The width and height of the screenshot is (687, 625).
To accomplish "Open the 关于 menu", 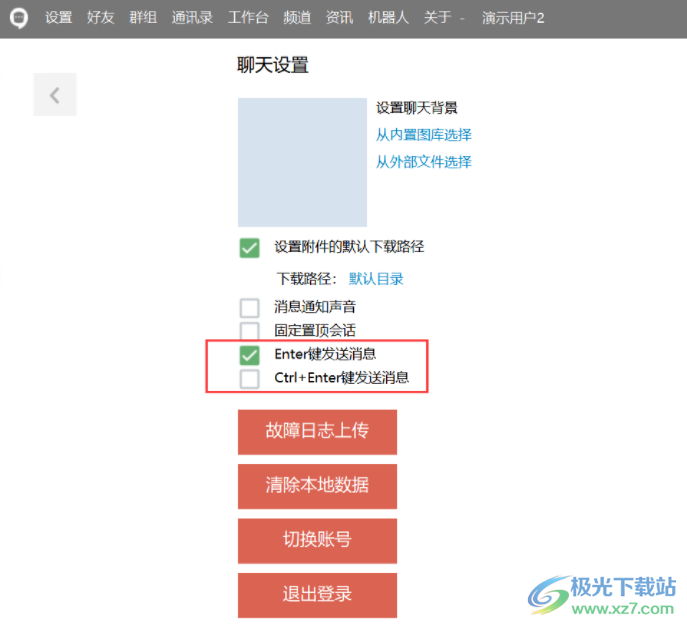I will pos(437,18).
